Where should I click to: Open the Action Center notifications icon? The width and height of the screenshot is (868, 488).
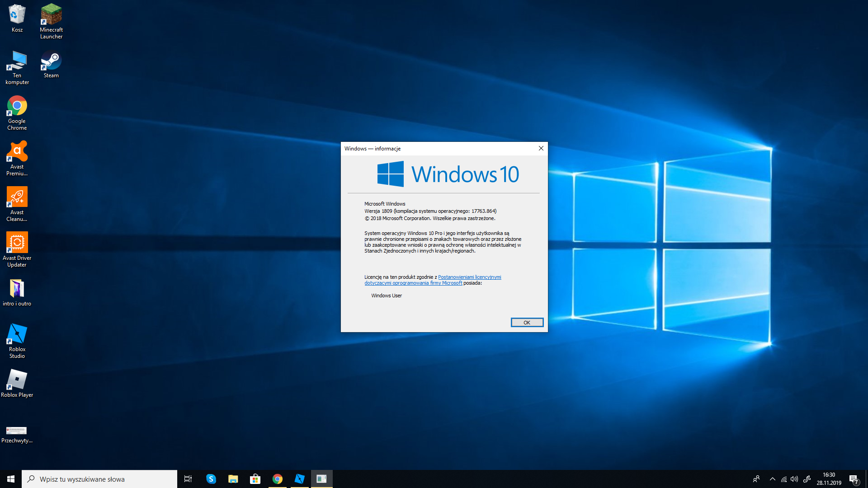[x=853, y=479]
